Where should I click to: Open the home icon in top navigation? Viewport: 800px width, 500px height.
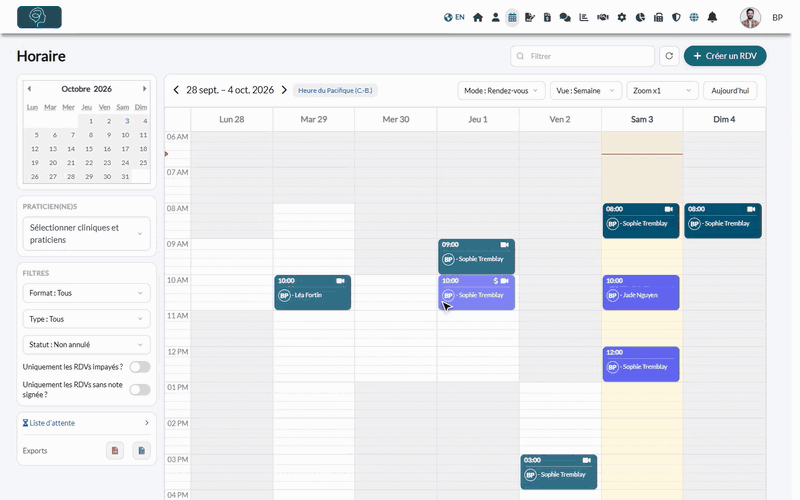tap(478, 17)
